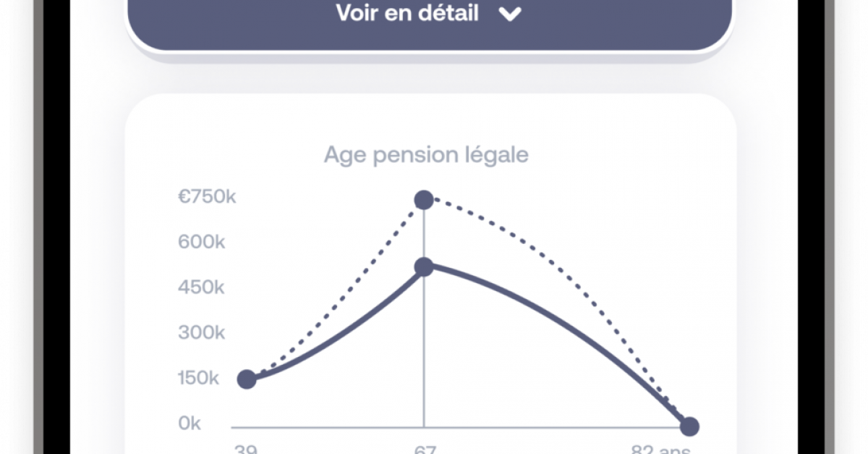
Task: Click the 450k y-axis label
Action: pyautogui.click(x=202, y=287)
